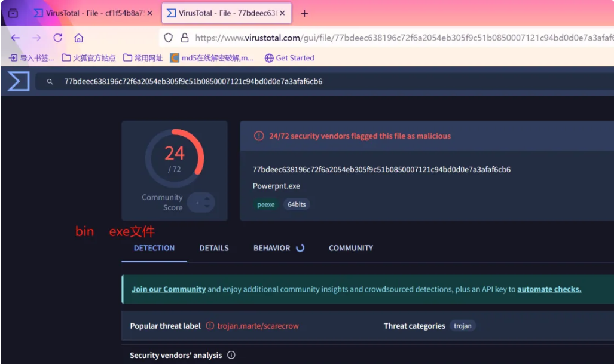Switch to the DETAILS tab
This screenshot has height=364, width=614.
click(214, 248)
